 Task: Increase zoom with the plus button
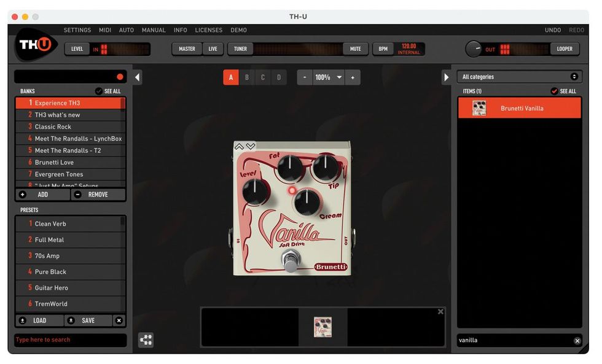[353, 77]
